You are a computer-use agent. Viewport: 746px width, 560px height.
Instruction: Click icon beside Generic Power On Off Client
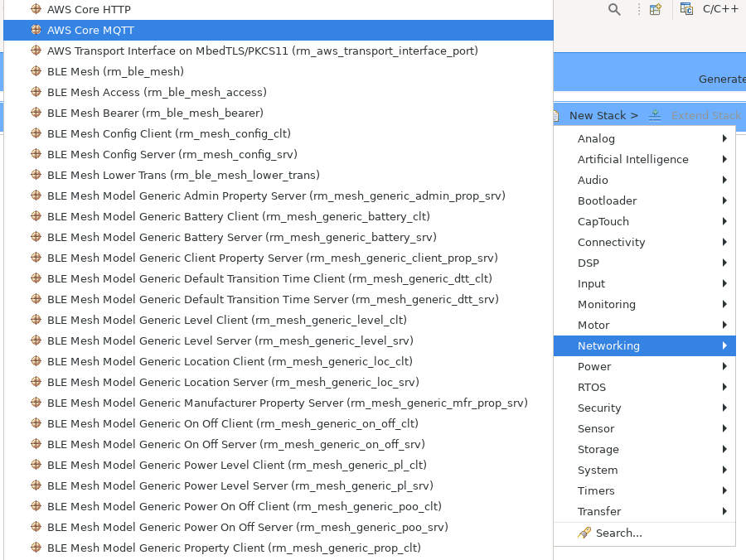point(36,506)
